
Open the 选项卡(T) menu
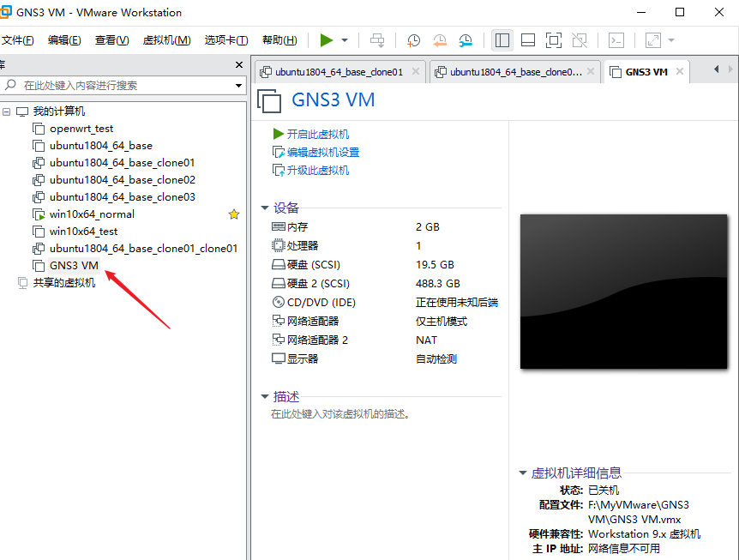[x=226, y=40]
